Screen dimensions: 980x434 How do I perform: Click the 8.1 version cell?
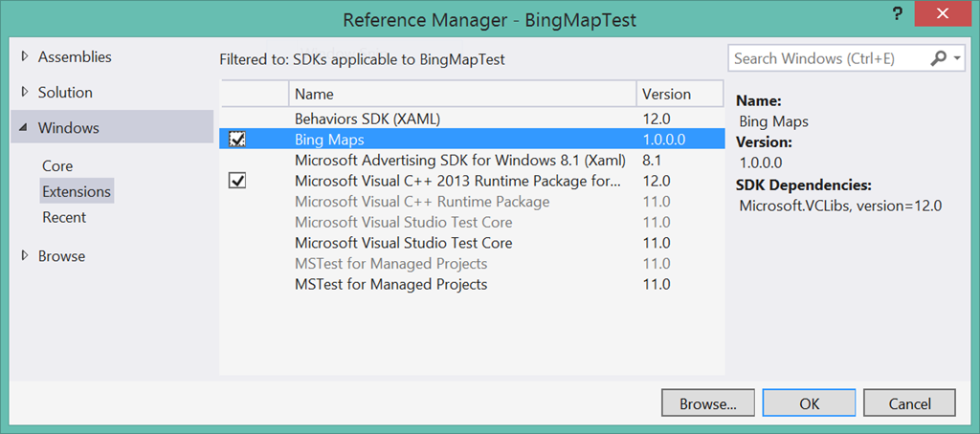click(x=652, y=161)
